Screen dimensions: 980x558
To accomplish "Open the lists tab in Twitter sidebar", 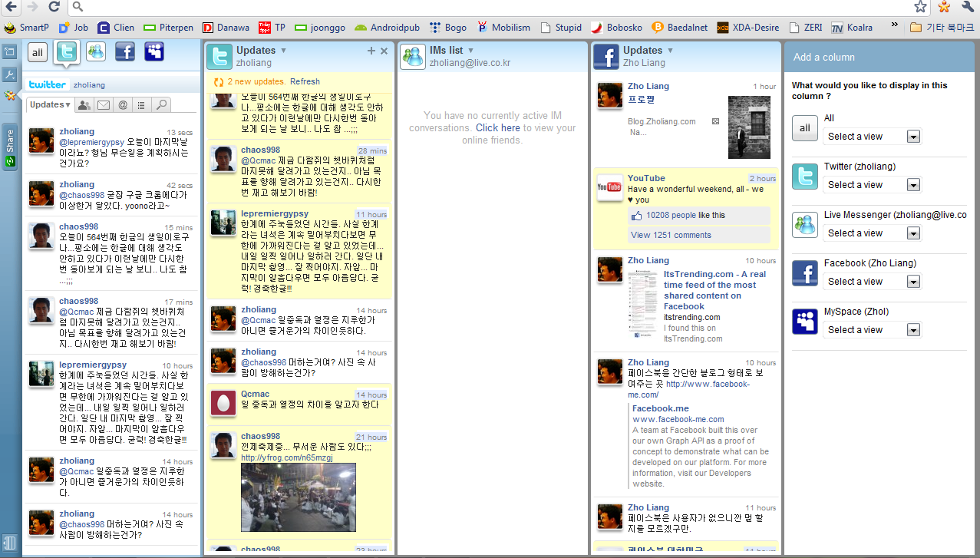I will [x=141, y=105].
